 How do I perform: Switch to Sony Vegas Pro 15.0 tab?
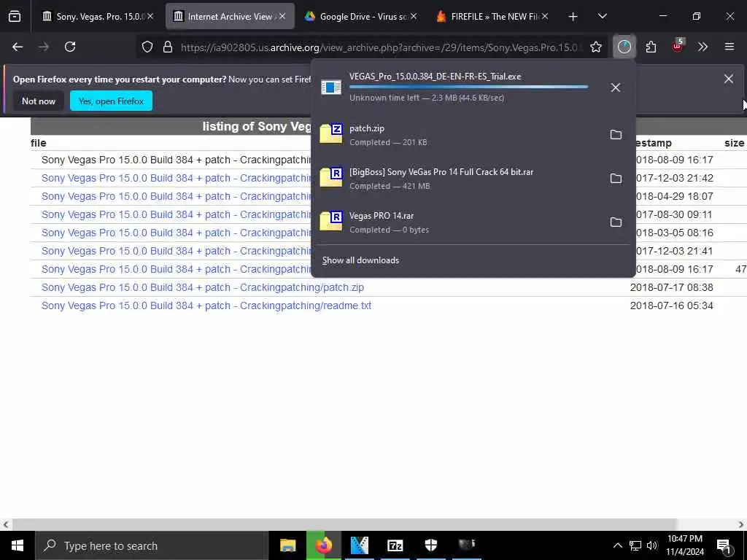tap(98, 17)
